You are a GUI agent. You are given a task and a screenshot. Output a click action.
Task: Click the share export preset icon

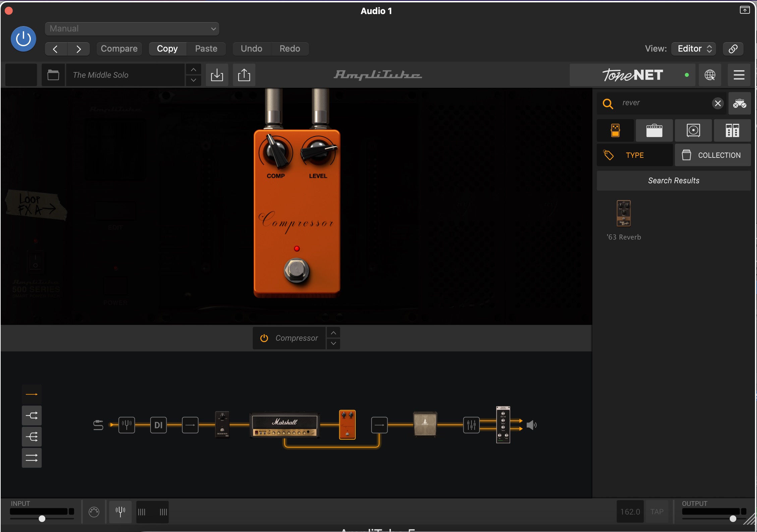[244, 75]
